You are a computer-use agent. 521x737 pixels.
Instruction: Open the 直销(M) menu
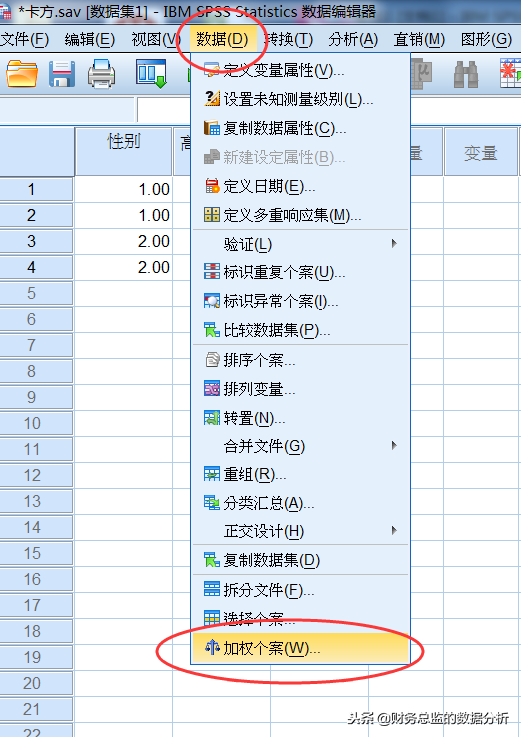[419, 39]
